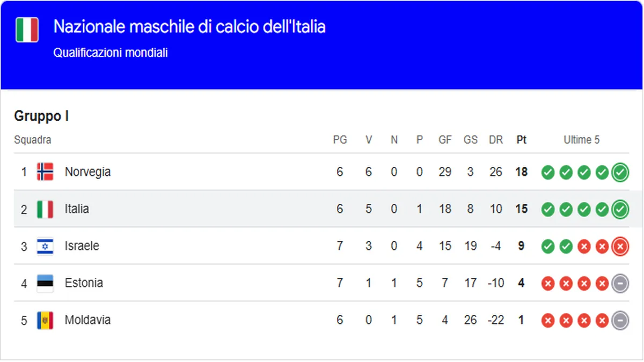Click the Ultime 5 column header
Screen dimensions: 644x362
pyautogui.click(x=582, y=139)
